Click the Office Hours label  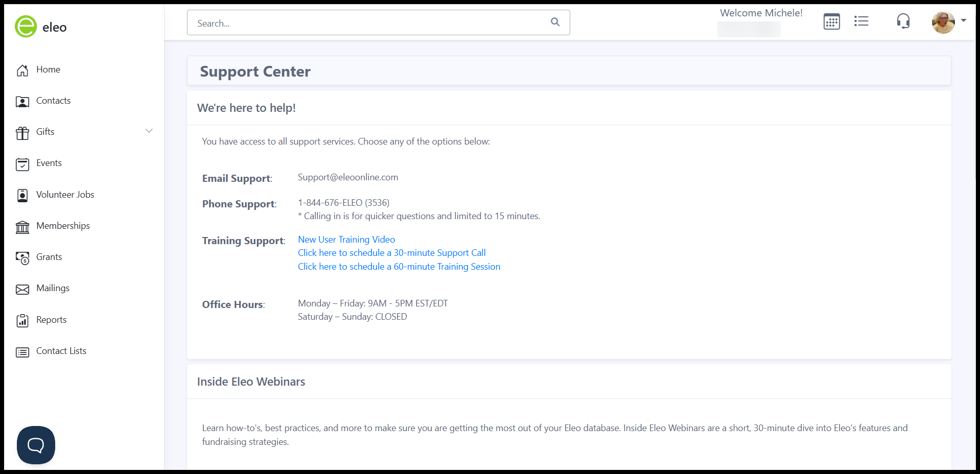pos(234,304)
